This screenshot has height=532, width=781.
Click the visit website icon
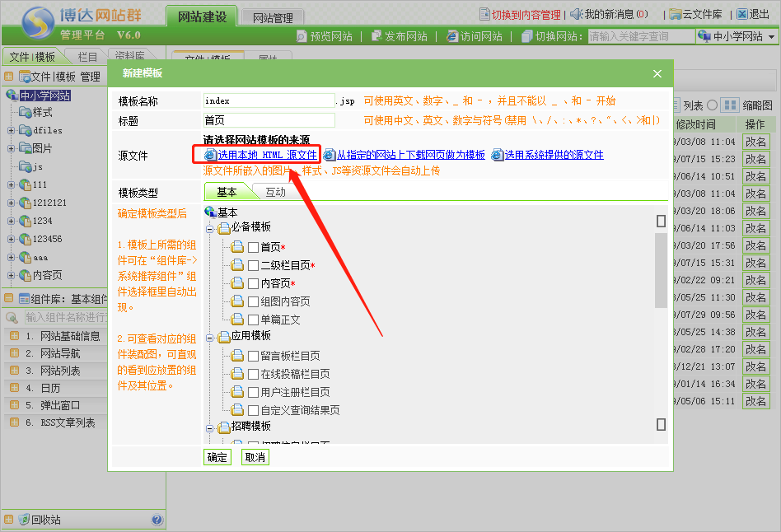coord(452,36)
